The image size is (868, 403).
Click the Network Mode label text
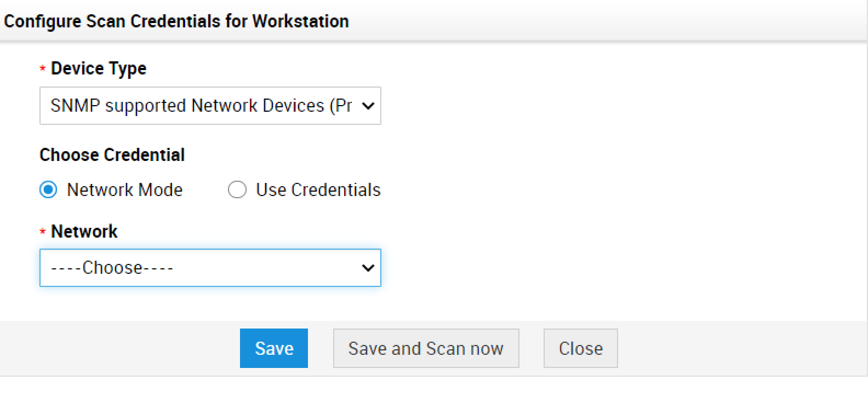tap(124, 190)
